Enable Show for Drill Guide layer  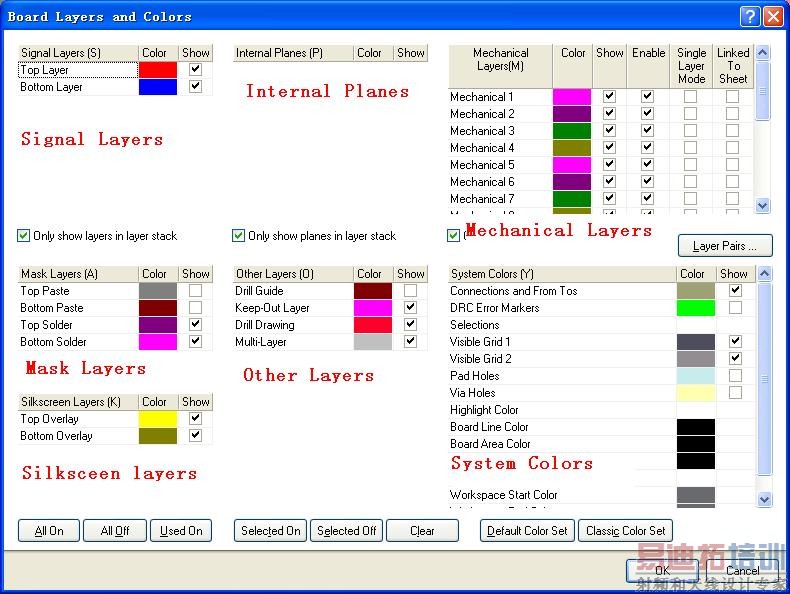coord(411,290)
